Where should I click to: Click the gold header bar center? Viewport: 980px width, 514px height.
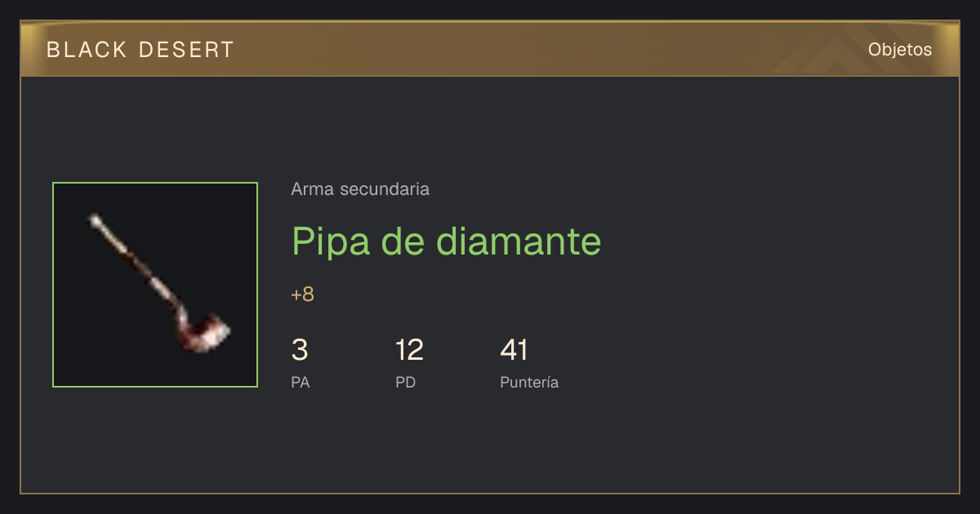click(490, 50)
